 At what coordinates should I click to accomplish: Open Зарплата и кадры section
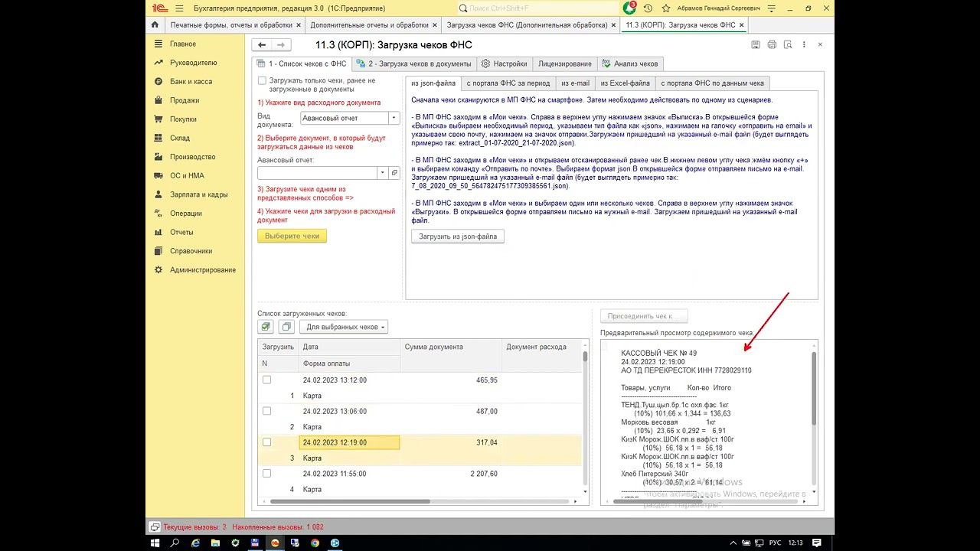click(x=199, y=194)
